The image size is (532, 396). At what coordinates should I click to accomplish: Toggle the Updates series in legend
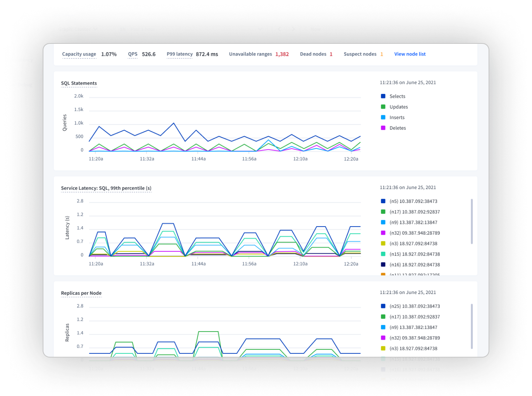[x=398, y=107]
